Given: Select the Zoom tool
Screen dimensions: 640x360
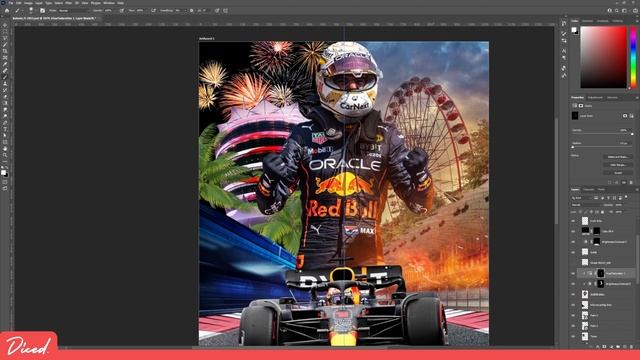Looking at the screenshot, I should tap(5, 155).
